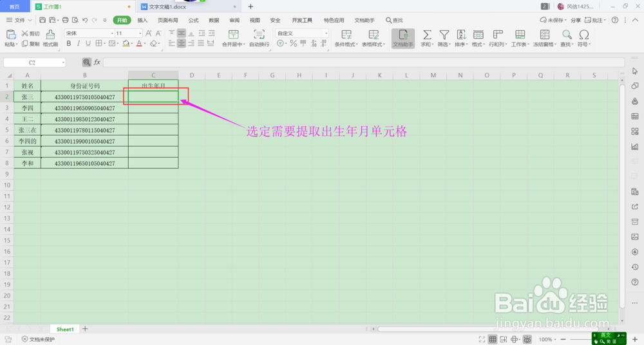Click the percent style icon

pos(293,43)
